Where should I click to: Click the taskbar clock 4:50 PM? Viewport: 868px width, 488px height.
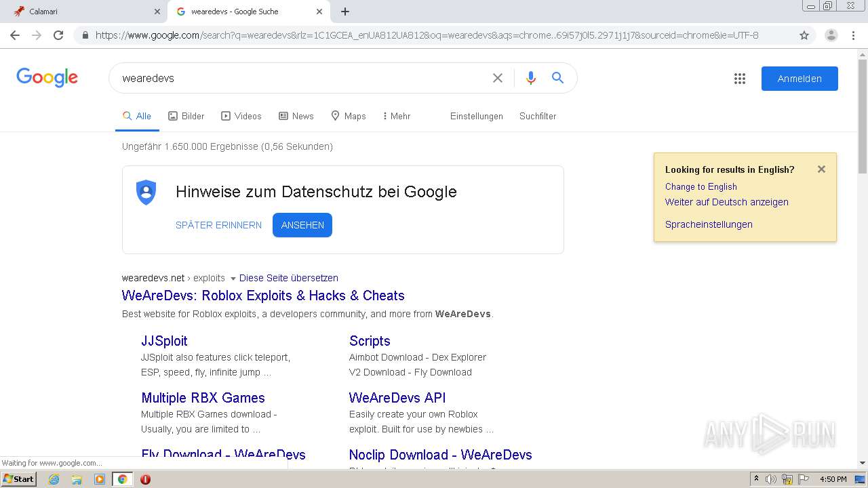pyautogui.click(x=833, y=479)
